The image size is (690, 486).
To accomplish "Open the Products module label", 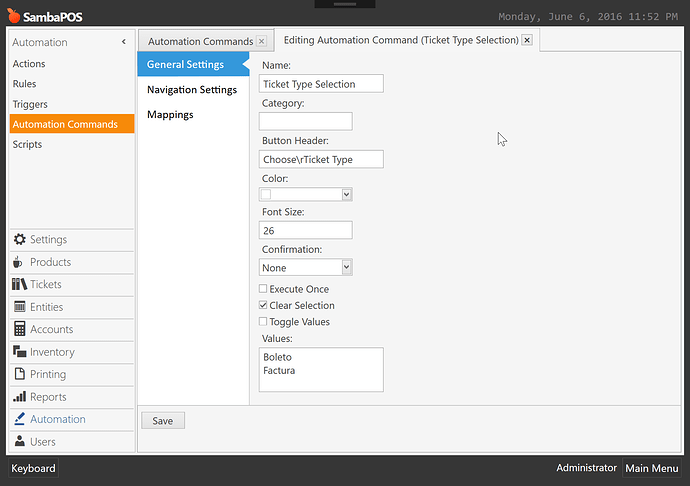I will point(50,262).
